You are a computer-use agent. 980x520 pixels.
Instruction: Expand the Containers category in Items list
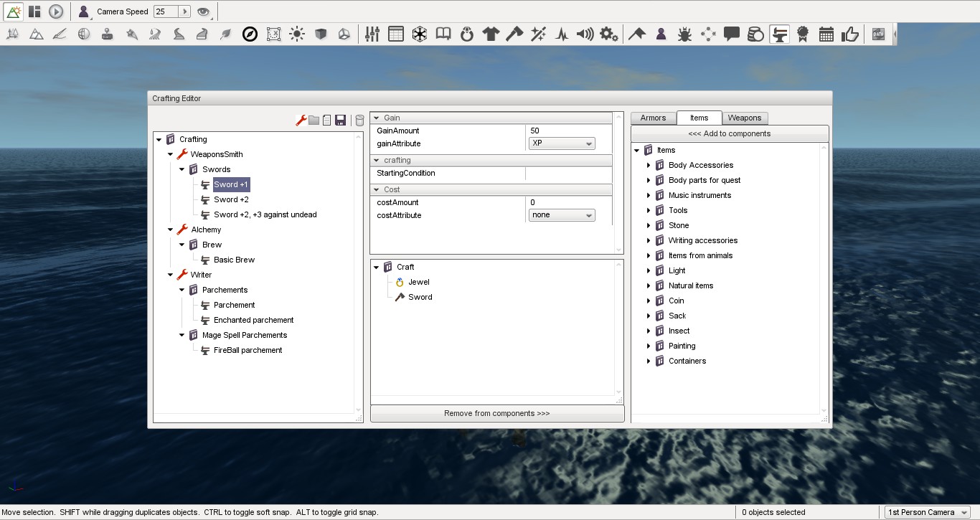coord(649,361)
